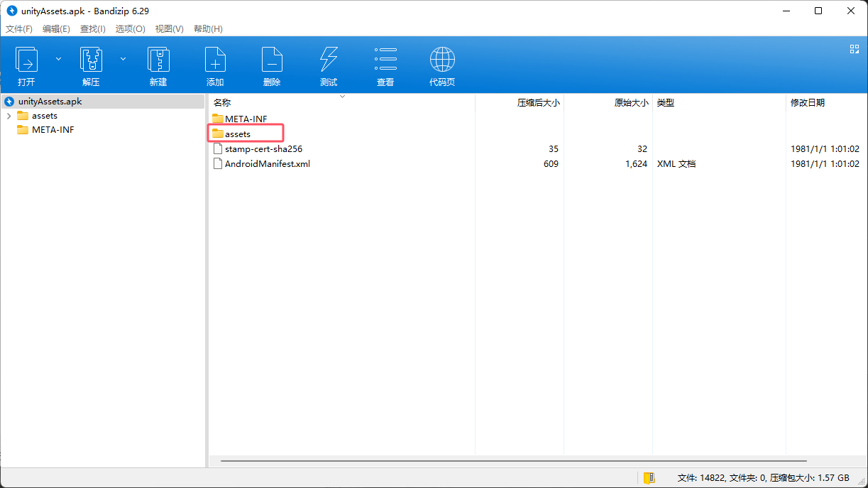The image size is (868, 488).
Task: Maximize the Bandizip window
Action: [x=818, y=11]
